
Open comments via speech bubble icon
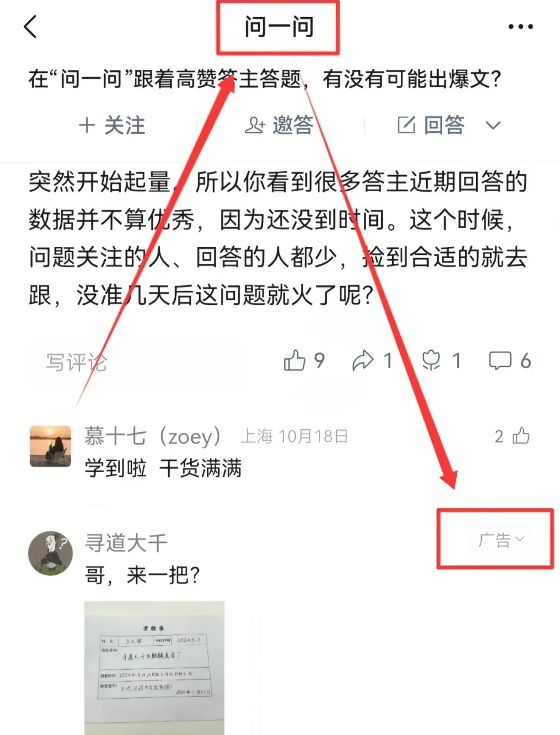point(500,361)
